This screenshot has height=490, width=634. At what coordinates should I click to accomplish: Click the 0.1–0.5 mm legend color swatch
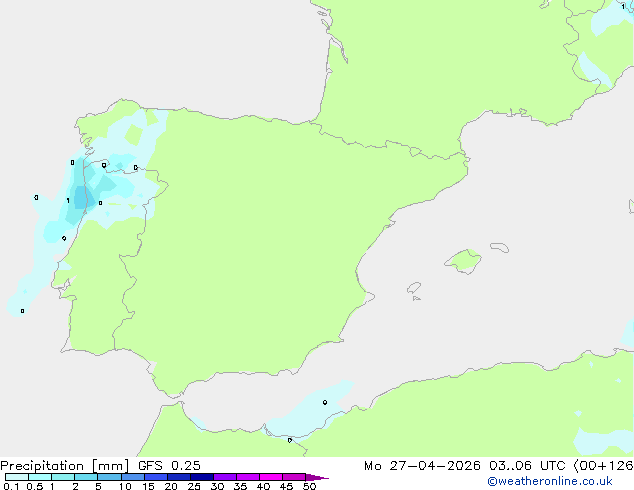[x=17, y=477]
